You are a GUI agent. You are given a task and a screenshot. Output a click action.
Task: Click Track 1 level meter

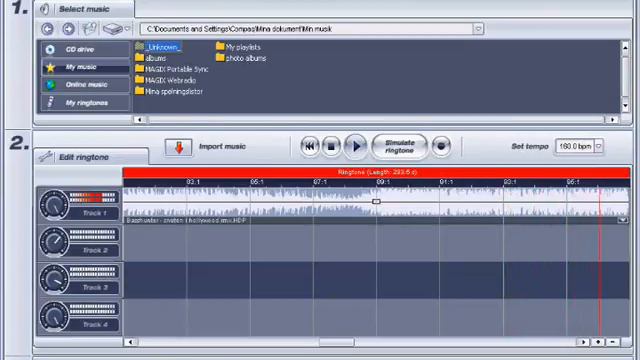click(93, 198)
